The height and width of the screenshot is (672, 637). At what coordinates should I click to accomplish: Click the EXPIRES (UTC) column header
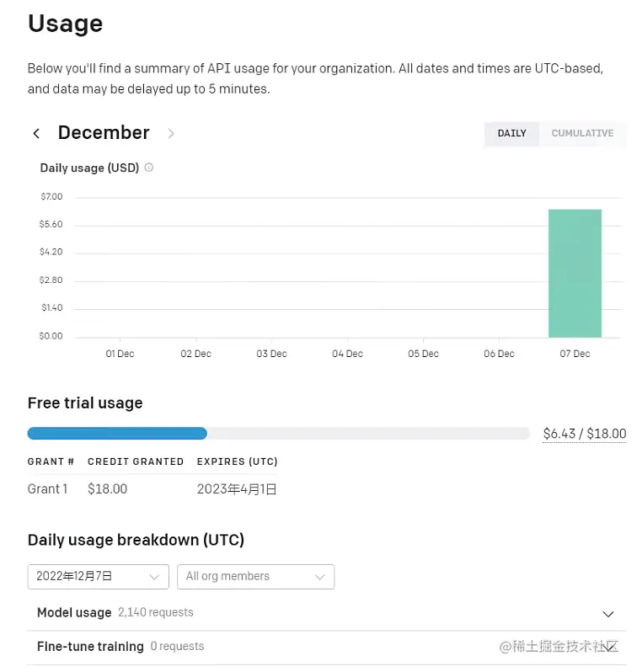click(x=237, y=461)
